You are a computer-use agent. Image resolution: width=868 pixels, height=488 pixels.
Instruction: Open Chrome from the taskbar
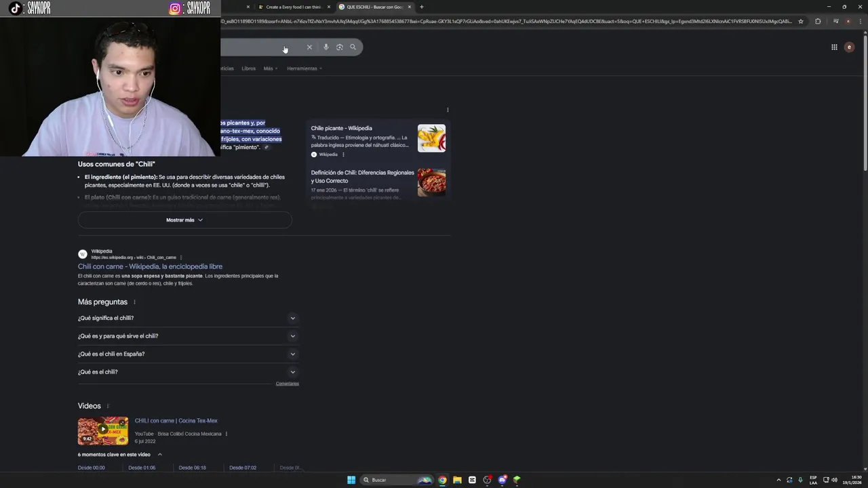click(442, 480)
